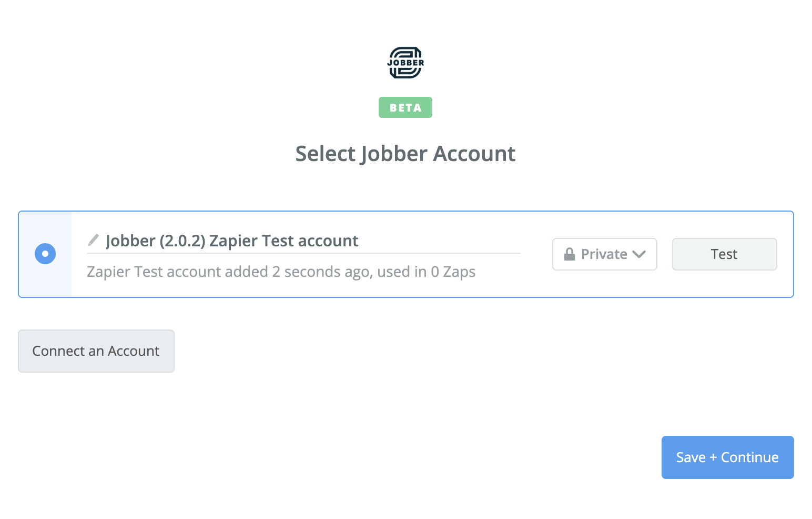Click the pencil edit icon
This screenshot has width=812, height=519.
point(93,241)
